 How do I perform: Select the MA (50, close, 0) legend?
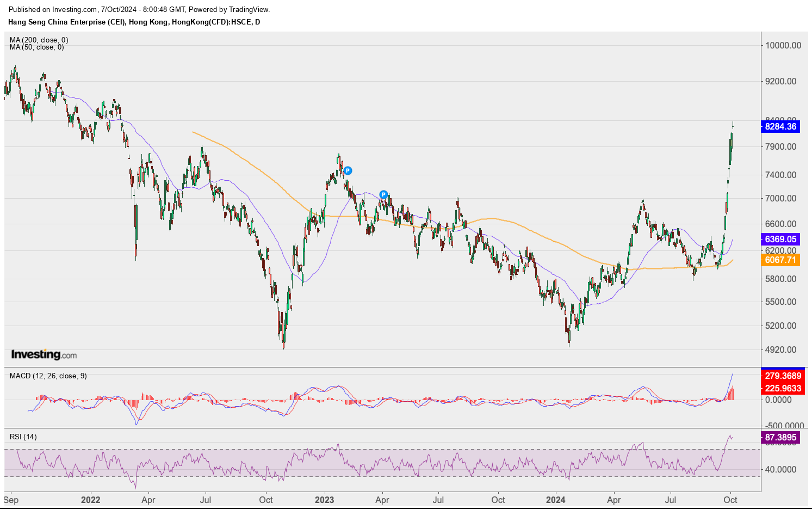pyautogui.click(x=36, y=47)
